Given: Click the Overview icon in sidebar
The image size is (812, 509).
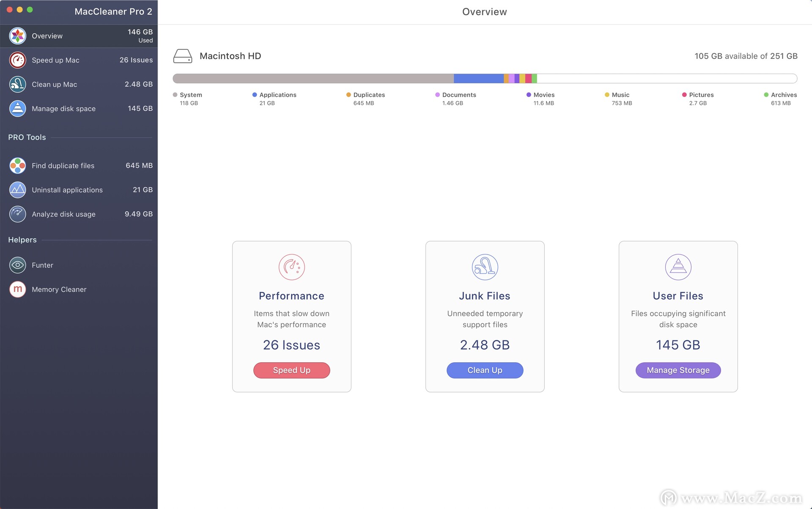Looking at the screenshot, I should (x=18, y=35).
